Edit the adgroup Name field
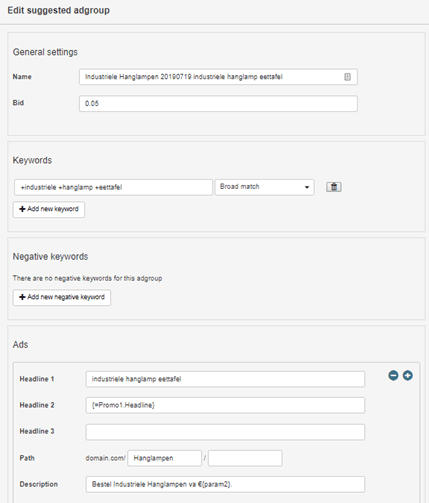The height and width of the screenshot is (503, 429). point(218,77)
